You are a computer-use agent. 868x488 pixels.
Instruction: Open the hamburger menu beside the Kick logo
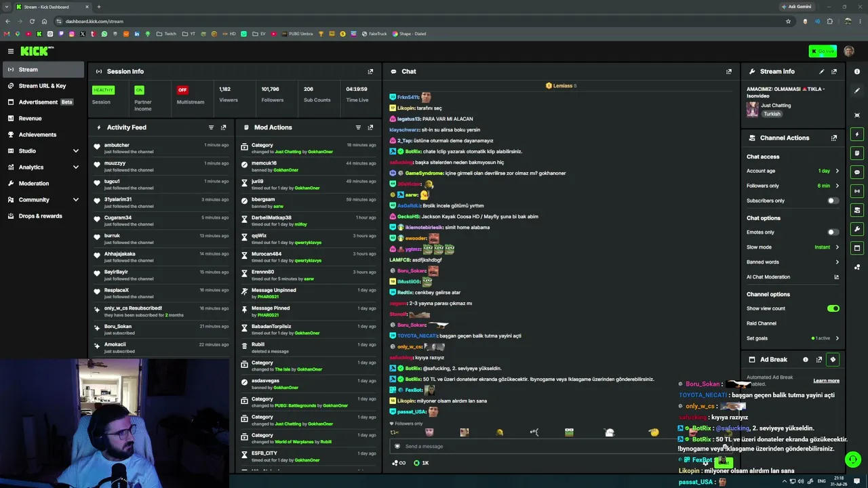click(x=10, y=51)
